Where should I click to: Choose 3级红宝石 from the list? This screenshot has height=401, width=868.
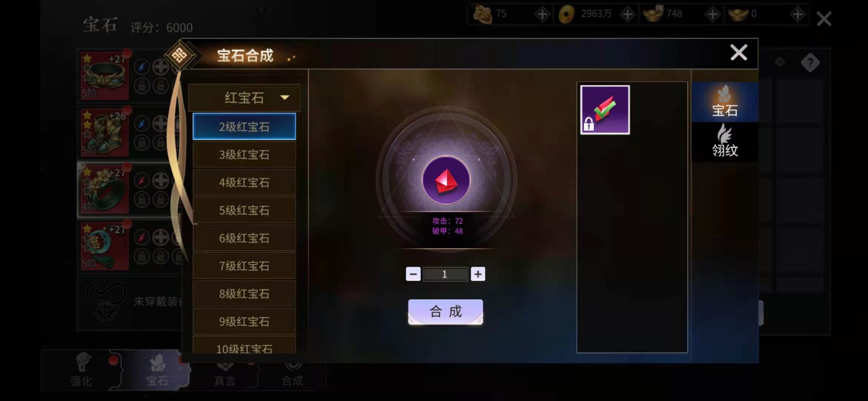click(x=244, y=154)
